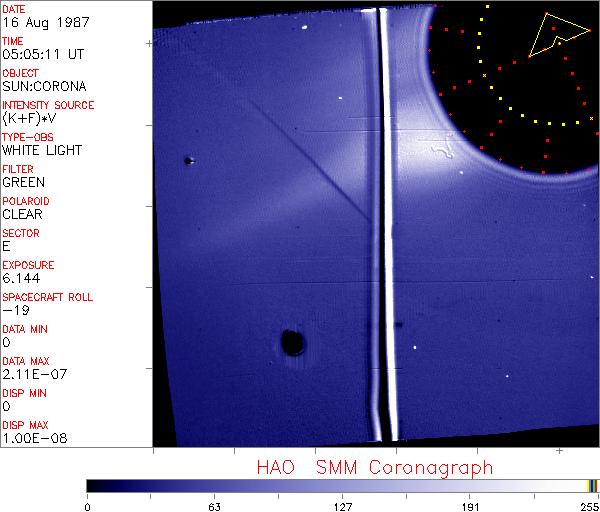The height and width of the screenshot is (512, 600).
Task: Select the filter value "GREEN"
Action: 24,182
